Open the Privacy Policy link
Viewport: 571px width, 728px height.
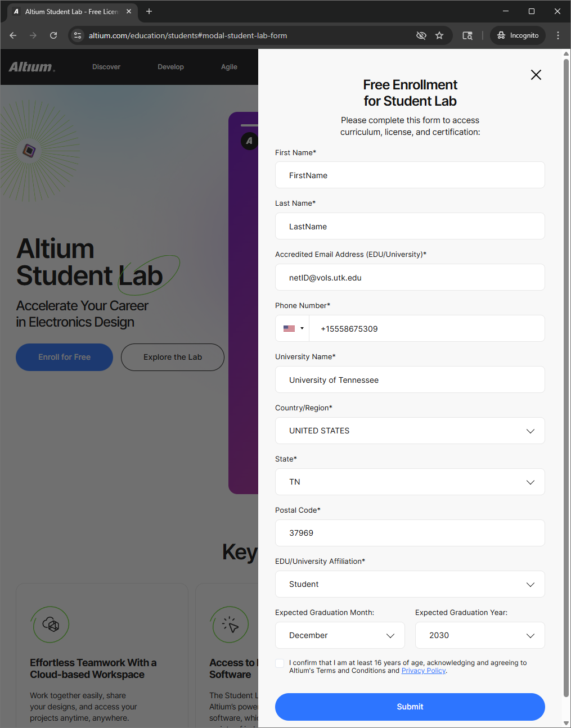tap(423, 671)
